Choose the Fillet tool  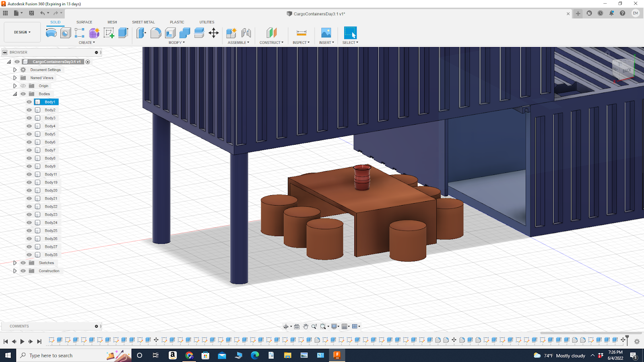click(156, 33)
